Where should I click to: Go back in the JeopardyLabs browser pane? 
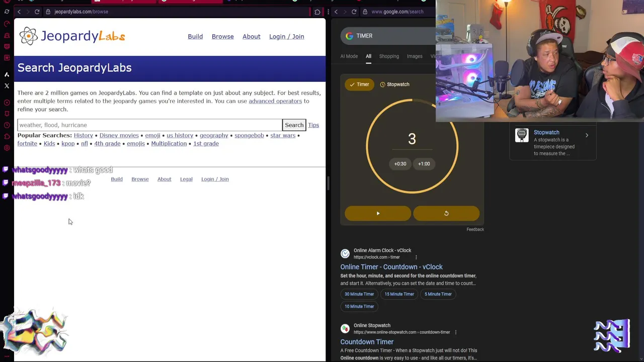point(19,12)
